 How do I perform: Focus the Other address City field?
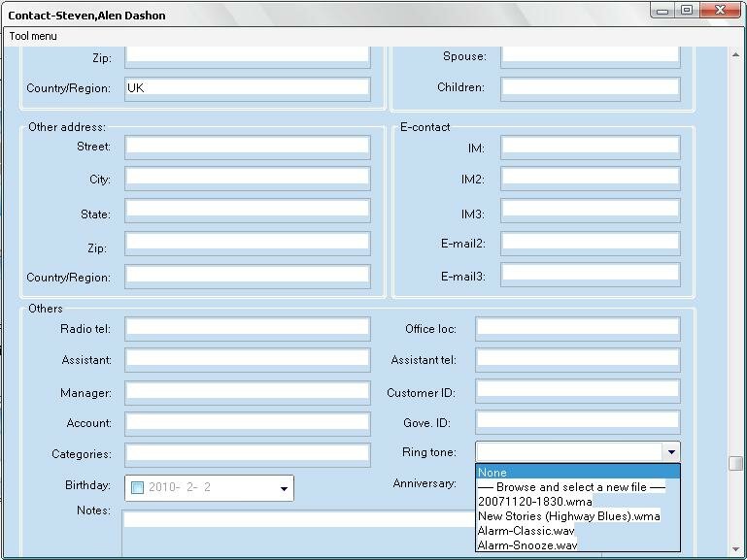click(x=248, y=179)
